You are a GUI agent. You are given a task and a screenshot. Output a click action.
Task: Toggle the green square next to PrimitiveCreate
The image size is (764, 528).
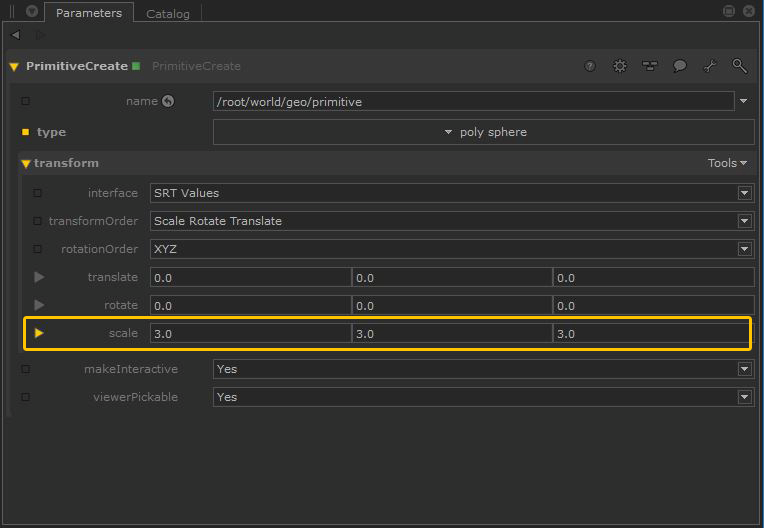coord(136,66)
